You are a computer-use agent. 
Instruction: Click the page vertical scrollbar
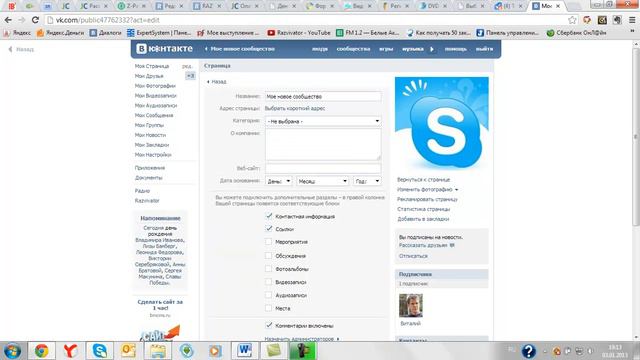[636, 137]
